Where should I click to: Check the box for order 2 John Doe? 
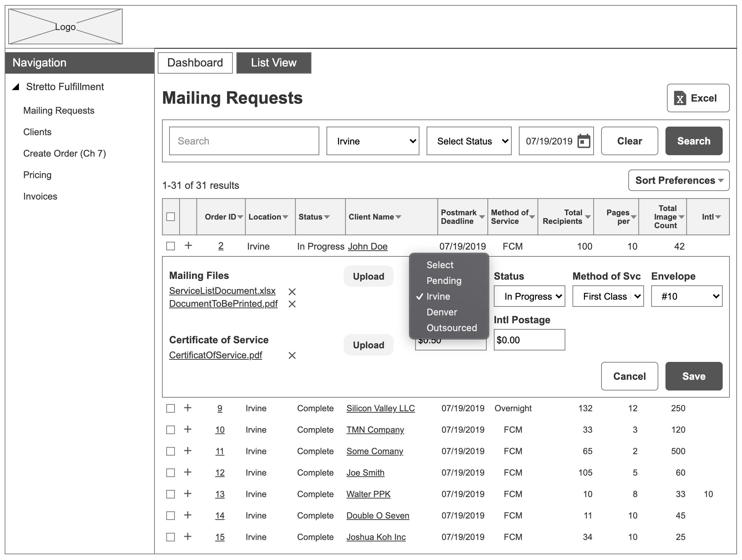(x=171, y=246)
